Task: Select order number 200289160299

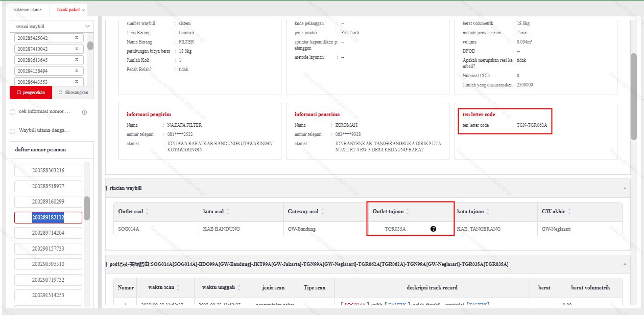Action: coord(48,201)
